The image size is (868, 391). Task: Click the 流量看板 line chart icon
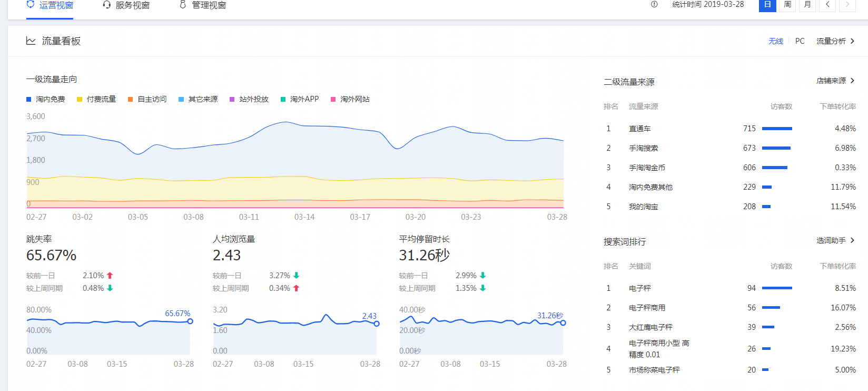click(31, 41)
